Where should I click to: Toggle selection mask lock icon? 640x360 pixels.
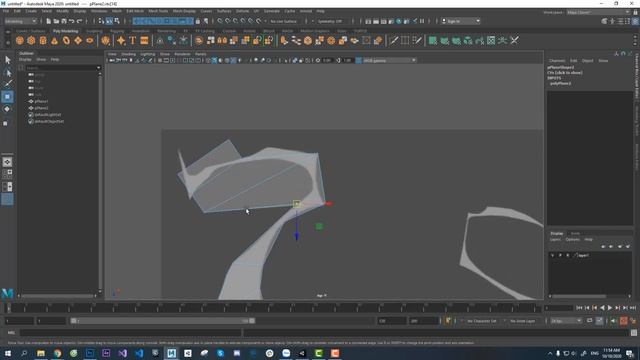[x=198, y=21]
